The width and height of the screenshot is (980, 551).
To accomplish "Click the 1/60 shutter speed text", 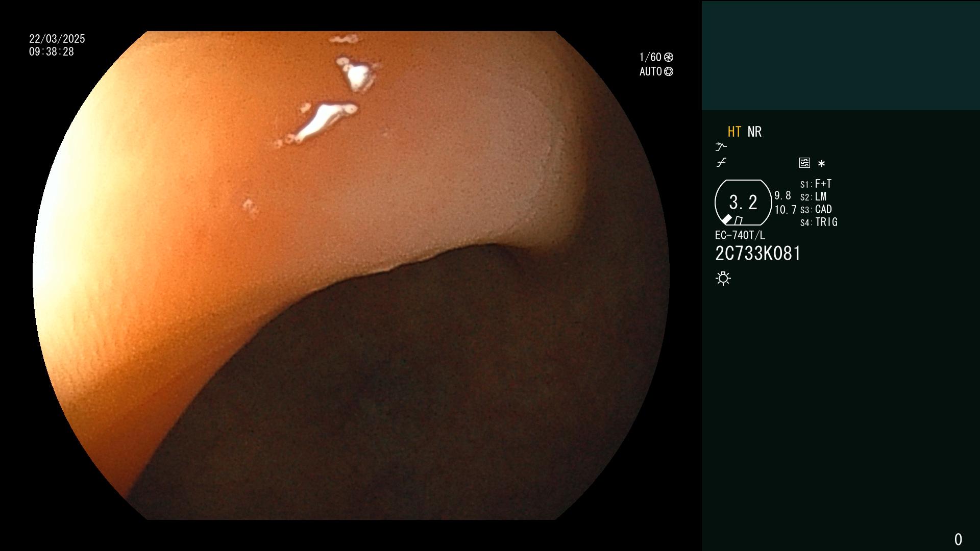I will [x=650, y=57].
